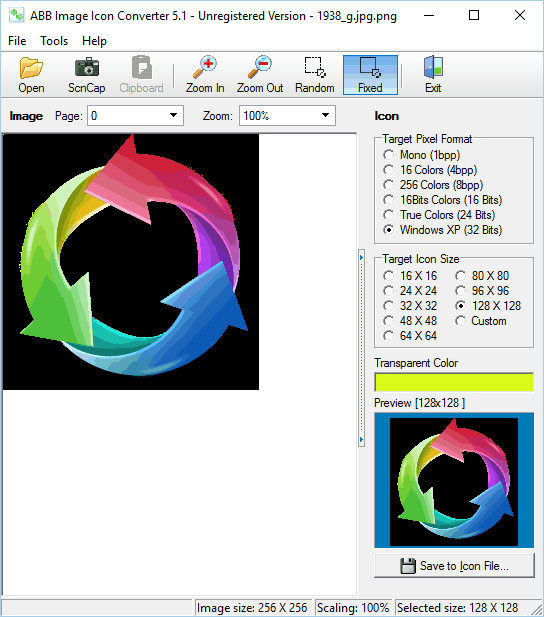Screen dimensions: 544x617
Task: Open the Zoom percentage dropdown
Action: [x=287, y=116]
